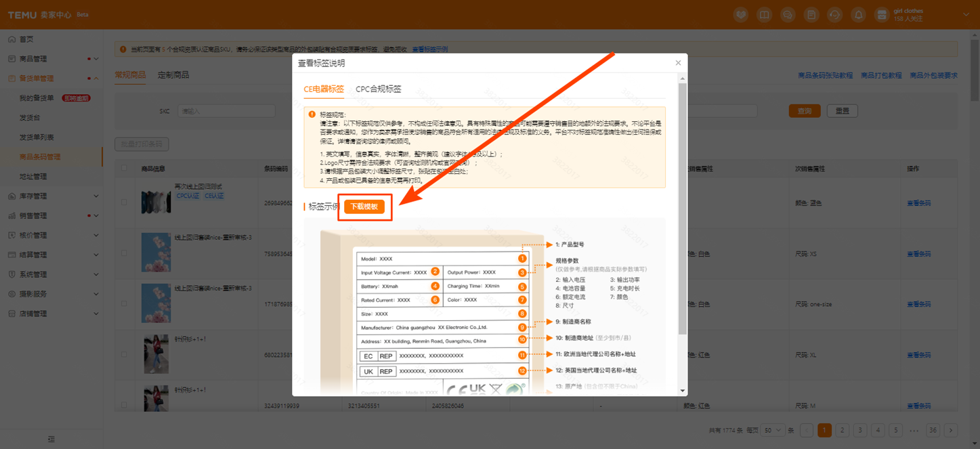
Task: Click the chat messages icon in header
Action: [788, 15]
